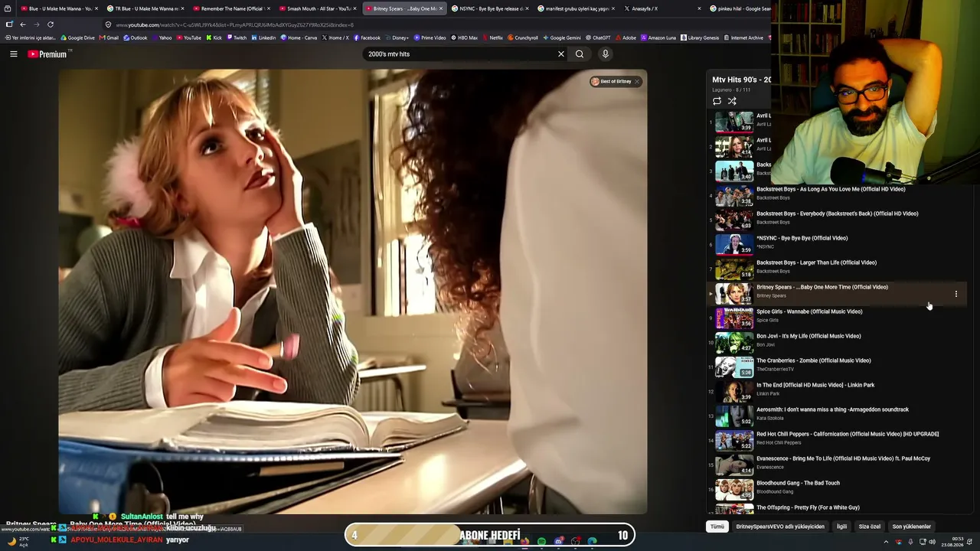The width and height of the screenshot is (980, 551).
Task: Select BritneySpearsVEVO adlı yükleyiciden chip
Action: 780,527
